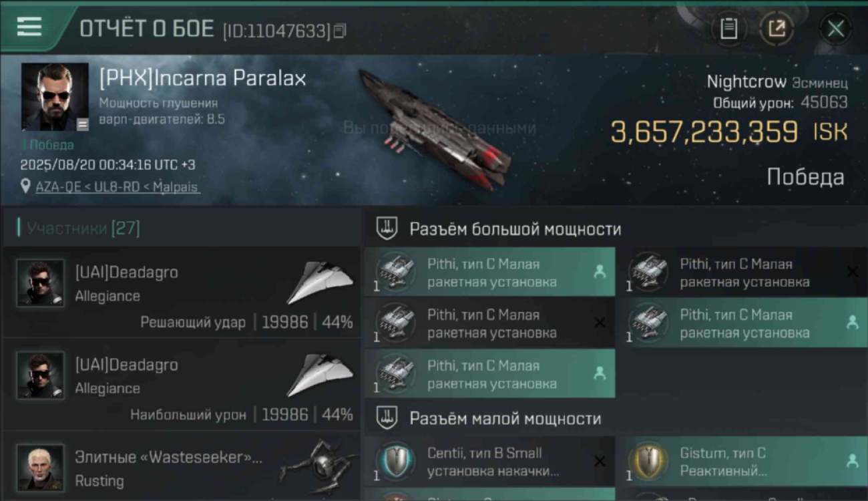The width and height of the screenshot is (868, 501).
Task: Click Allegiance ship icon in final-blow row
Action: pyautogui.click(x=320, y=283)
